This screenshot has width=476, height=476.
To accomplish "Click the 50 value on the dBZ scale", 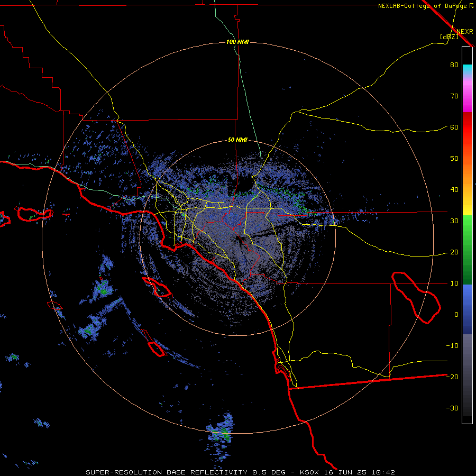I will 454,159.
